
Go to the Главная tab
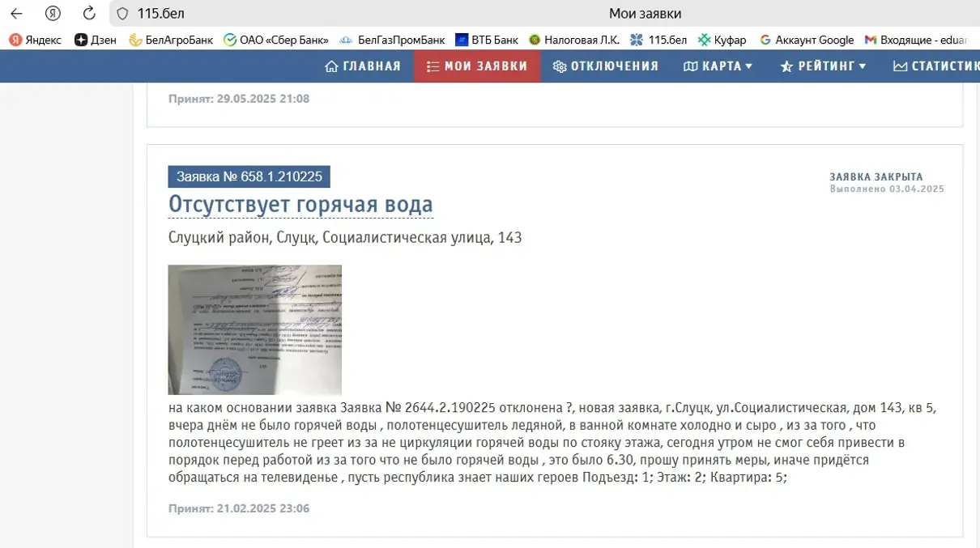pyautogui.click(x=363, y=66)
